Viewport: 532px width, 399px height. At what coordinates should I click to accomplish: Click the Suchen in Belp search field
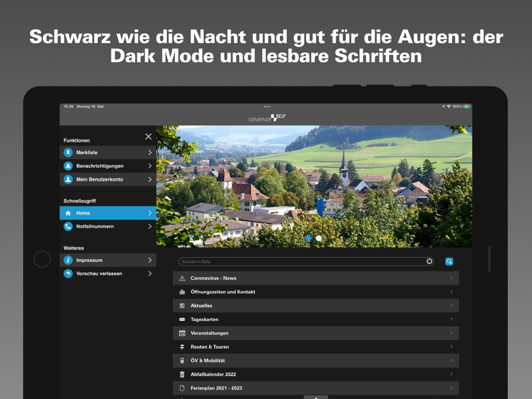pos(306,262)
